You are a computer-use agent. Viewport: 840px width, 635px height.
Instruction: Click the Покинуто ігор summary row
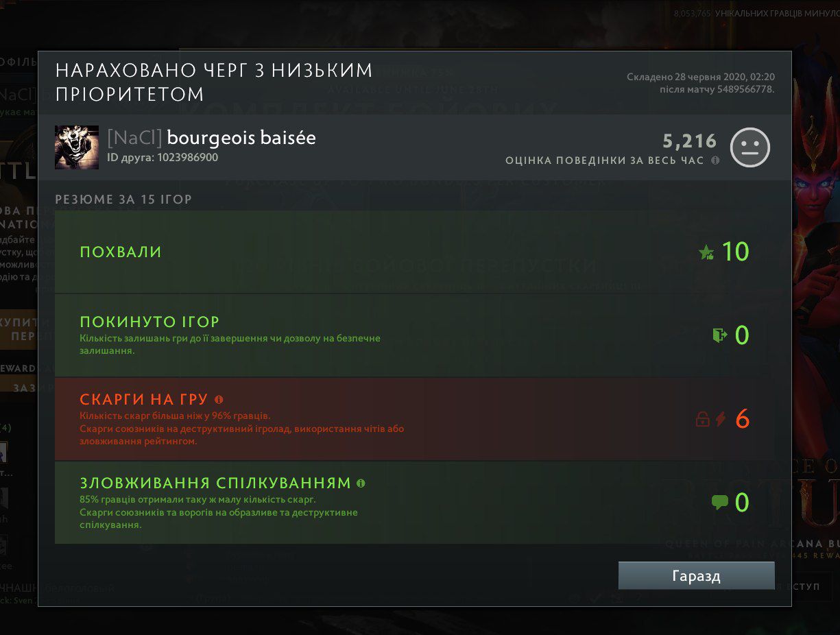[x=414, y=335]
